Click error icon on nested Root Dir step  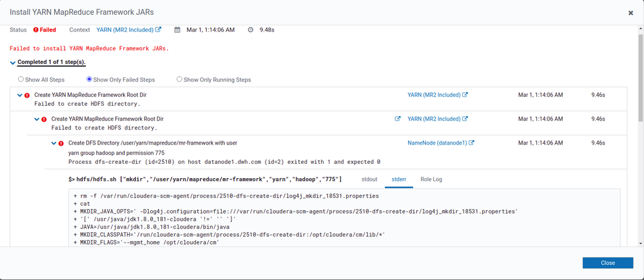44,119
